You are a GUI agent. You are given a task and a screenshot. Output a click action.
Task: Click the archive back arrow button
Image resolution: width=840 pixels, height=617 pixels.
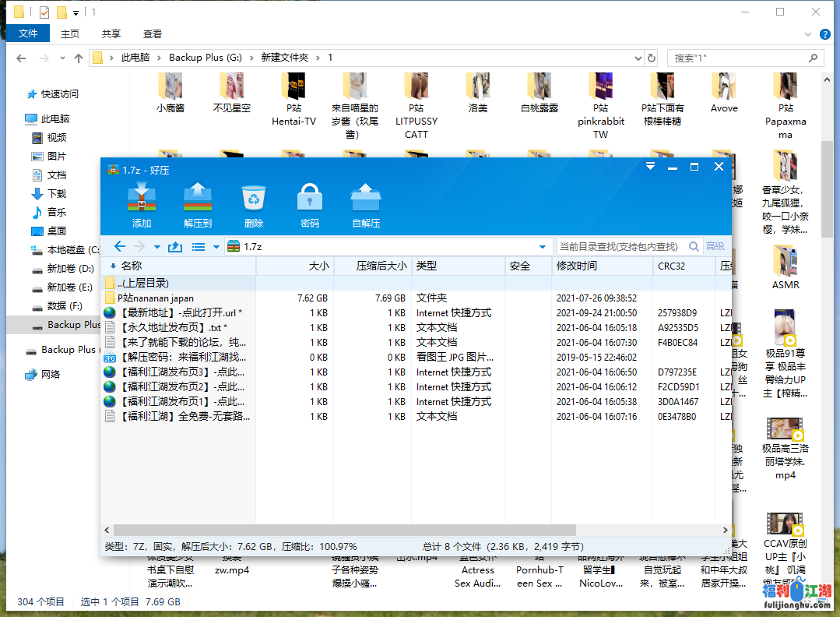coord(120,247)
